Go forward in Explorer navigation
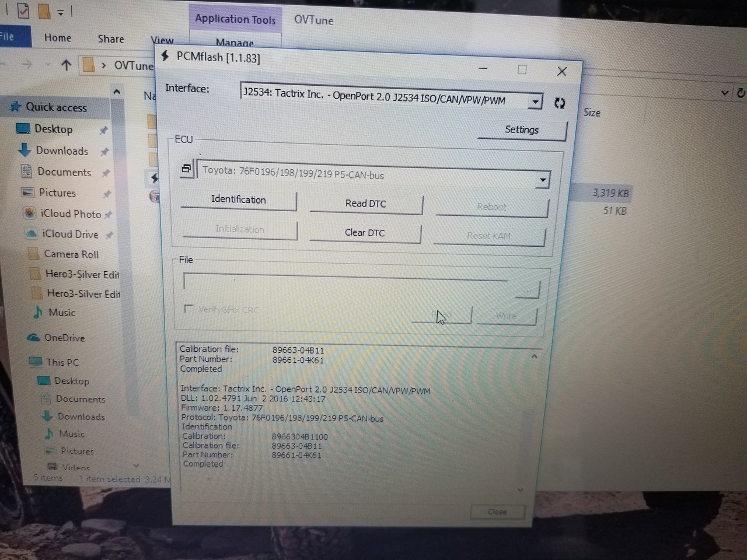The width and height of the screenshot is (747, 560). coord(26,64)
